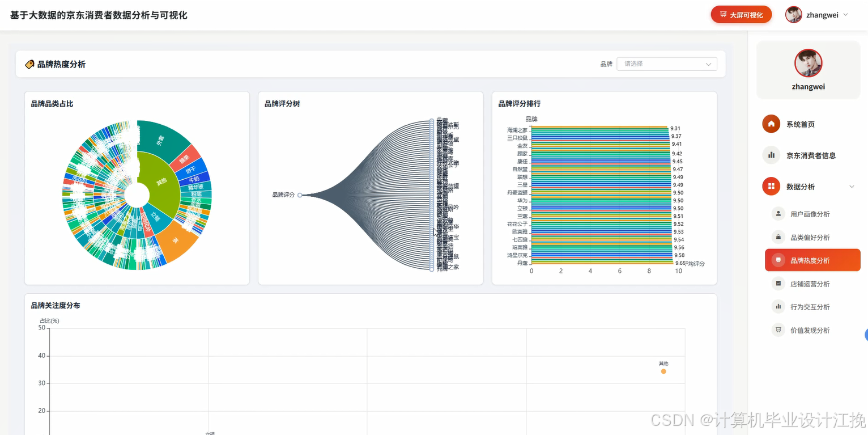Click the bar chart icon beside 京东消费者信息
The image size is (868, 435).
(x=771, y=155)
